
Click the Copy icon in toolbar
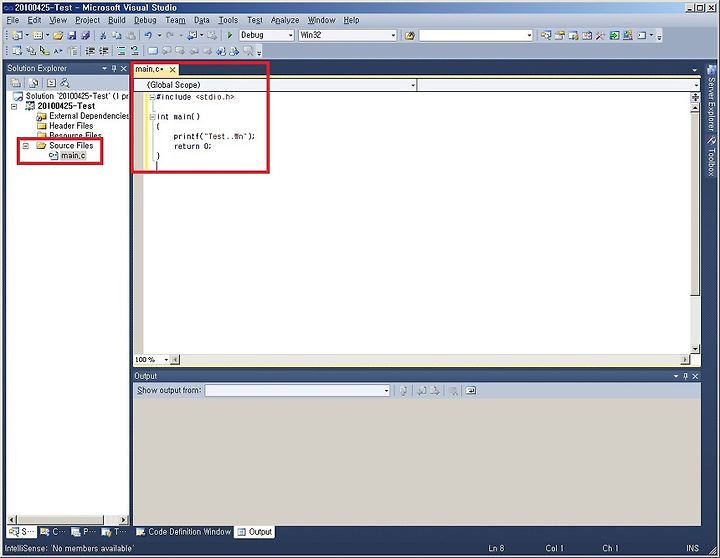pos(117,35)
